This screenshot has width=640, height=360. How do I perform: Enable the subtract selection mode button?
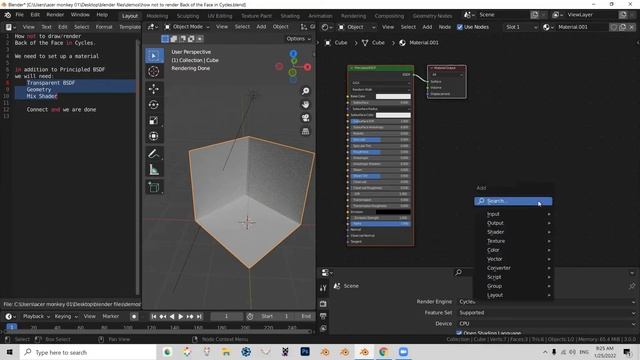pos(182,39)
